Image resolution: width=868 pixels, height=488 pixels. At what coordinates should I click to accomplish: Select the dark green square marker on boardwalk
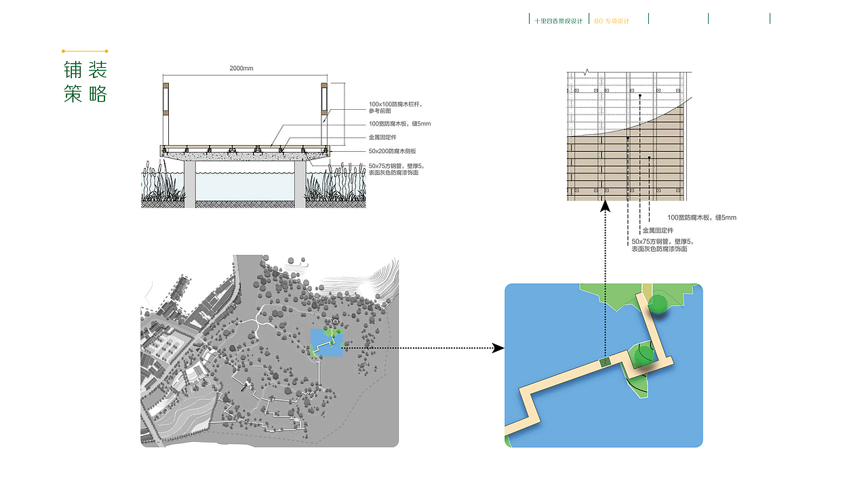point(605,363)
